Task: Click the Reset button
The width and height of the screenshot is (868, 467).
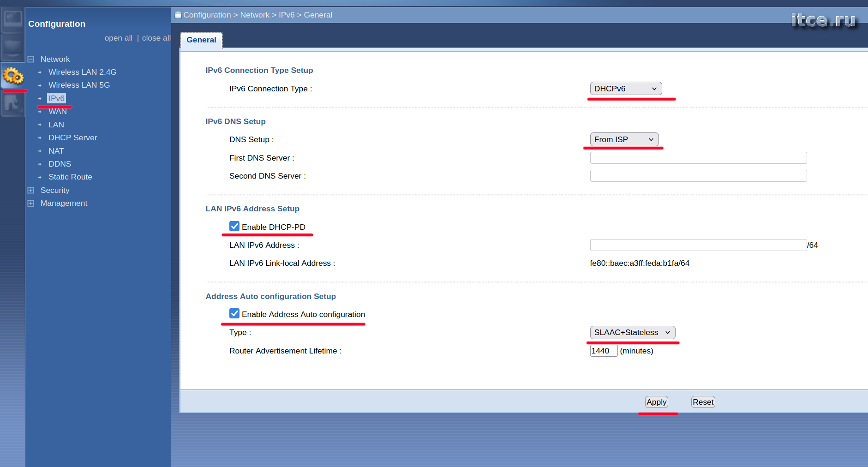Action: pyautogui.click(x=703, y=402)
